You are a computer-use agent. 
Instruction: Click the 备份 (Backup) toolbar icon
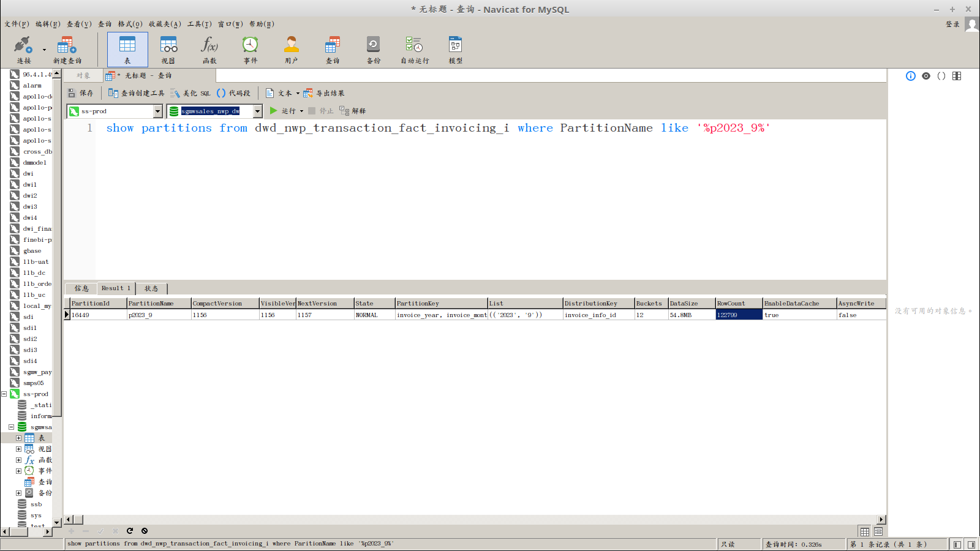[373, 49]
